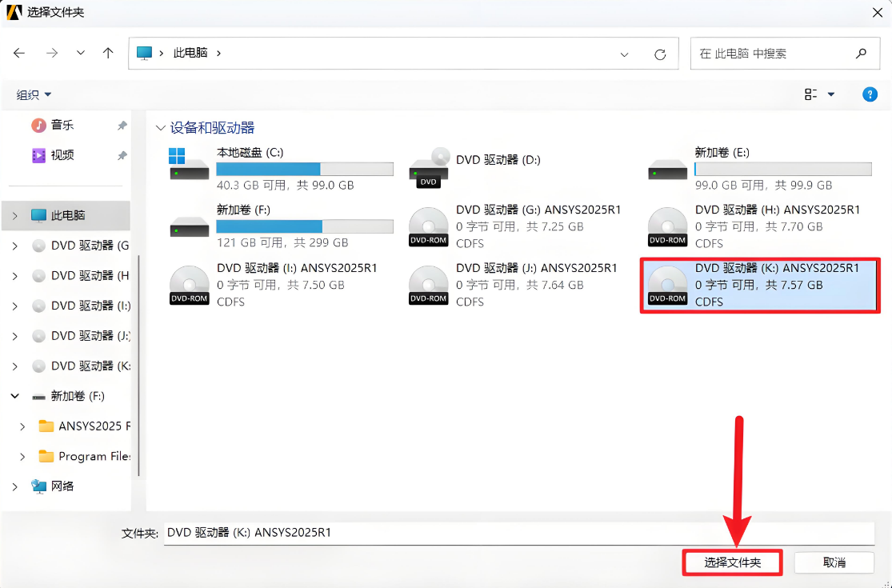Expand the Program Files folder node
The width and height of the screenshot is (892, 588).
pos(22,456)
